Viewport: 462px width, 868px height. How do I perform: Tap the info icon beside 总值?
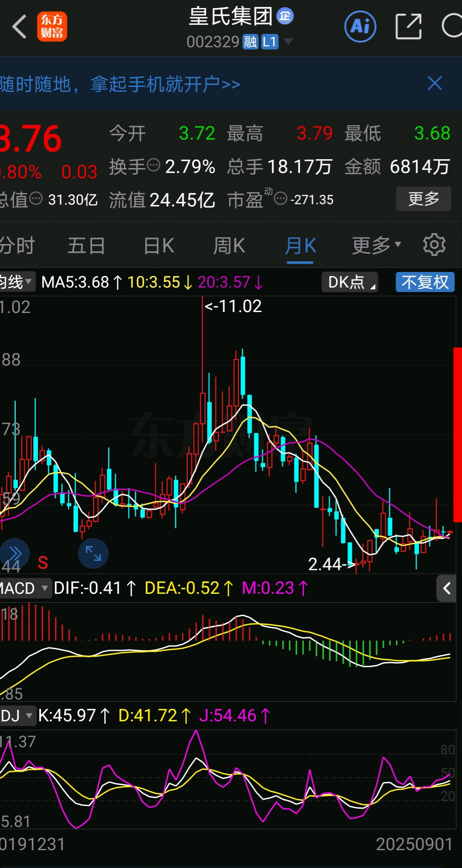click(36, 199)
